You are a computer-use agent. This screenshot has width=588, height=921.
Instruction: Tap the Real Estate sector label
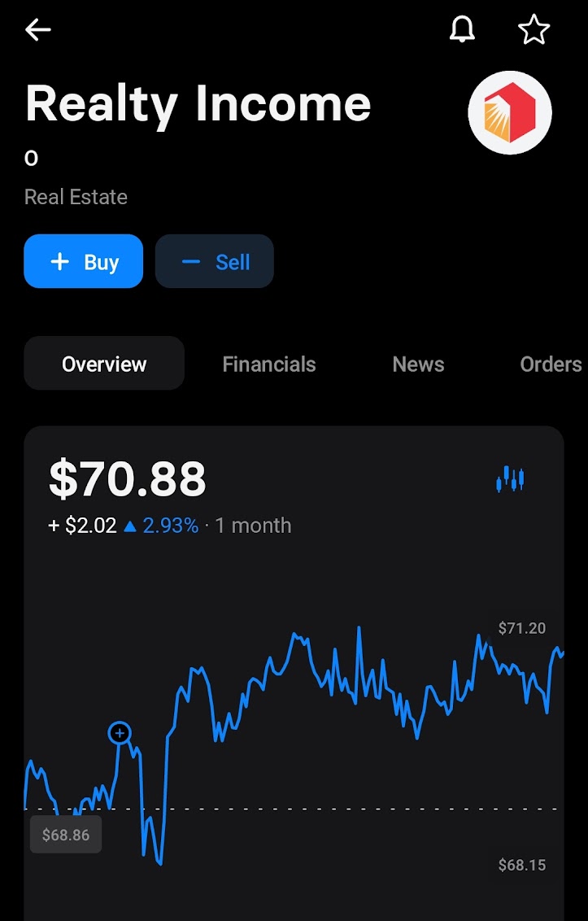pos(76,197)
